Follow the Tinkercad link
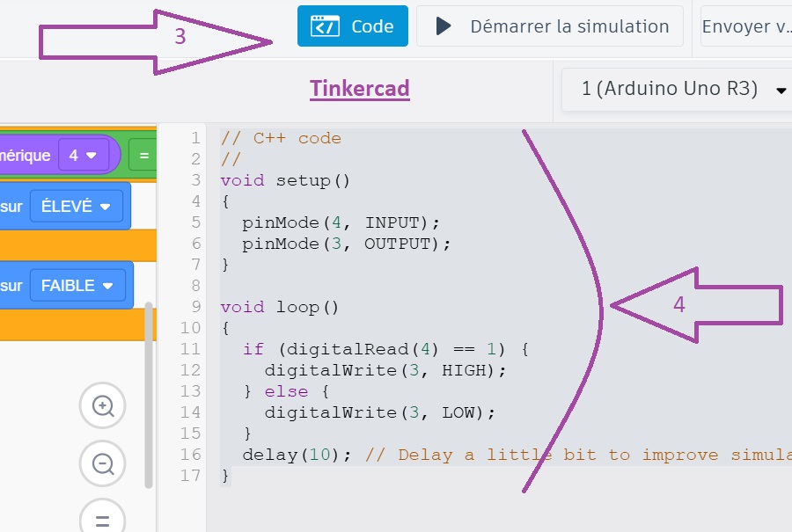792x532 pixels. [x=359, y=89]
